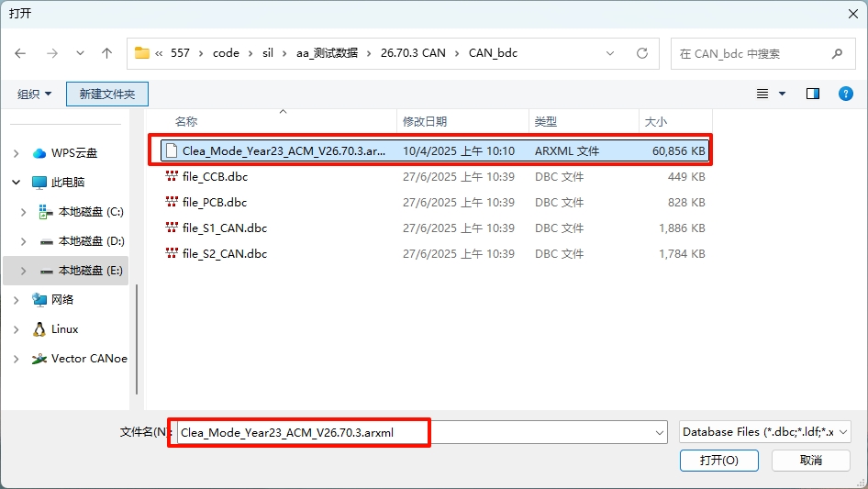The width and height of the screenshot is (868, 489).
Task: Open the 组织 menu
Action: click(35, 94)
